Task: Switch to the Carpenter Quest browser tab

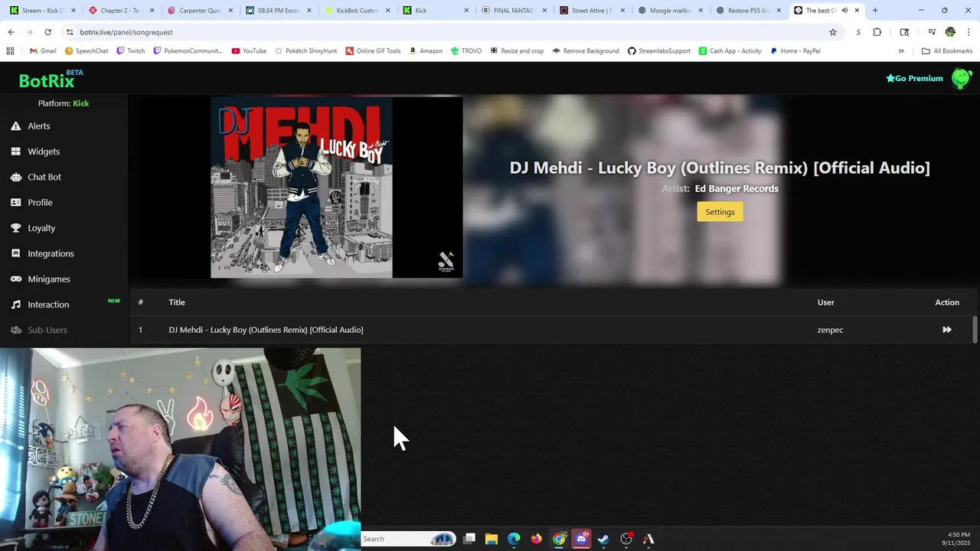Action: click(200, 11)
